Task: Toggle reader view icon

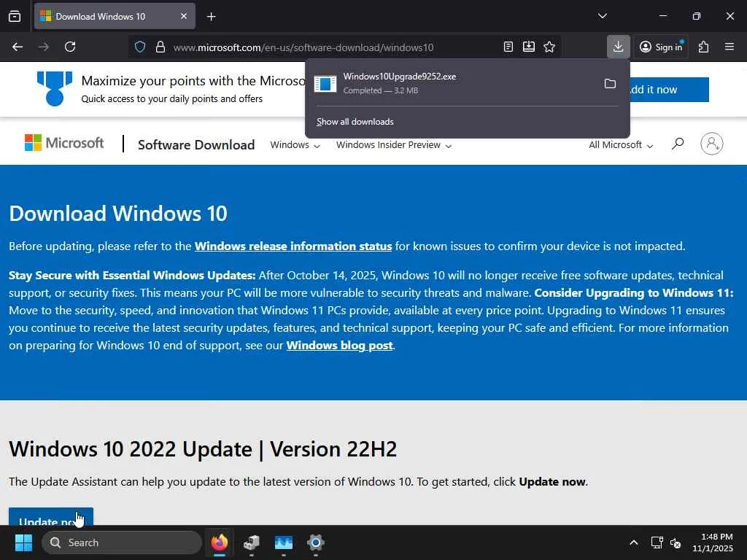Action: pyautogui.click(x=508, y=47)
